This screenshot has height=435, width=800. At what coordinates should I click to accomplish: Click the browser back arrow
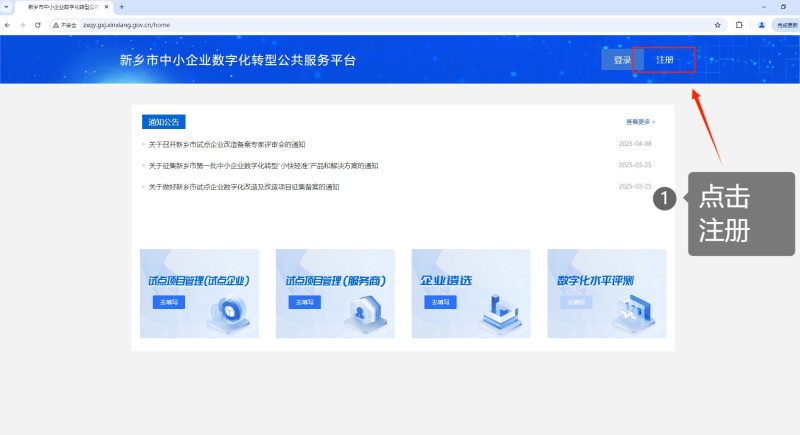(8, 24)
